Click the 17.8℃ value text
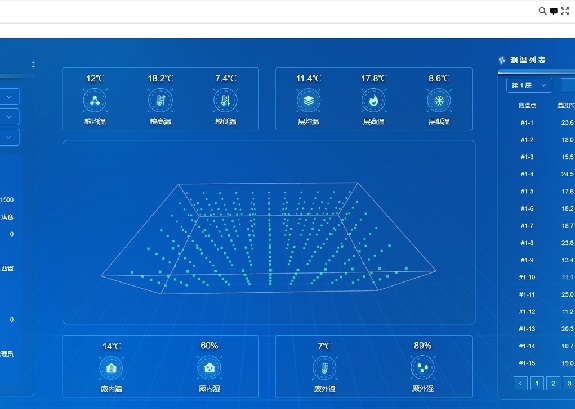 coord(373,78)
